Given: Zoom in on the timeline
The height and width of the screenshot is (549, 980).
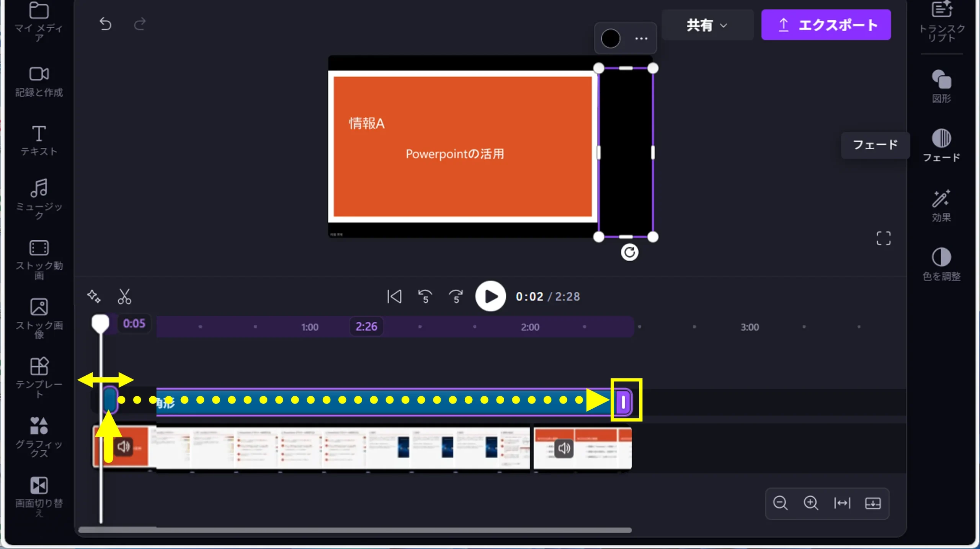Looking at the screenshot, I should point(811,503).
